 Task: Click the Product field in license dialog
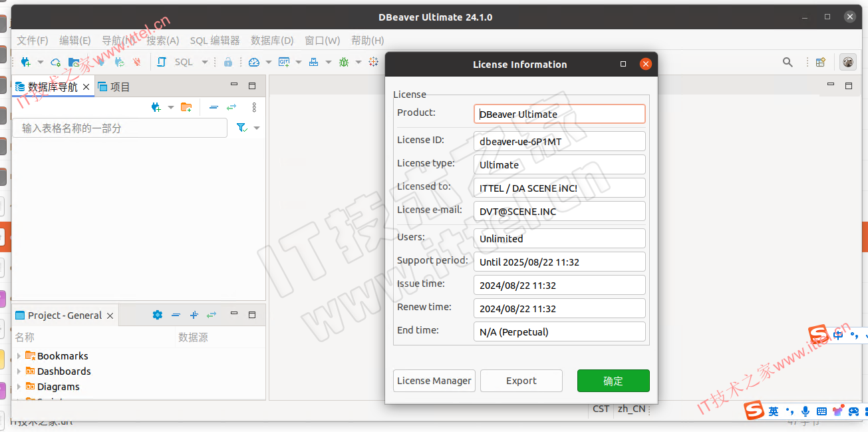559,114
